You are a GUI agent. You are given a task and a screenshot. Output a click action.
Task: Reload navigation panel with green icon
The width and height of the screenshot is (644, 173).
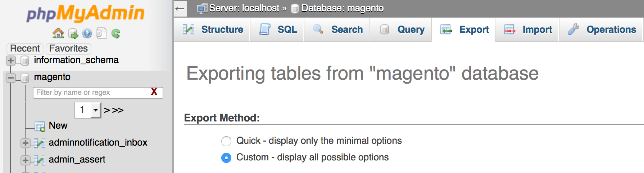pyautogui.click(x=116, y=34)
